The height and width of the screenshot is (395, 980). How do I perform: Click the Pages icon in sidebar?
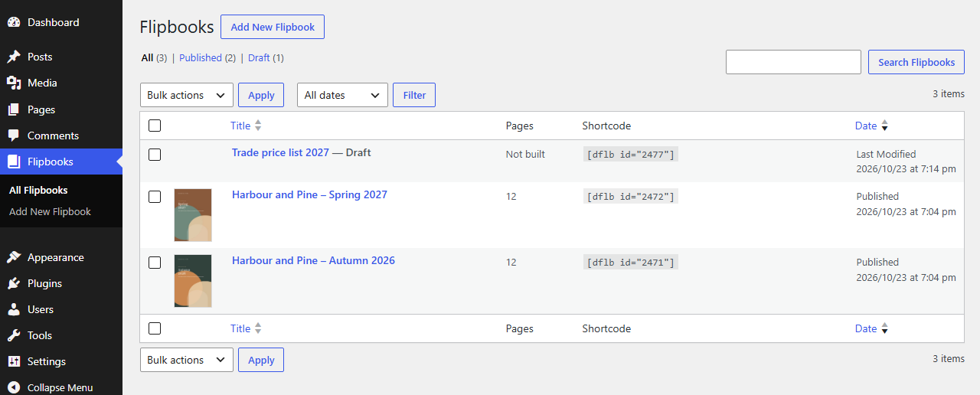(x=14, y=109)
